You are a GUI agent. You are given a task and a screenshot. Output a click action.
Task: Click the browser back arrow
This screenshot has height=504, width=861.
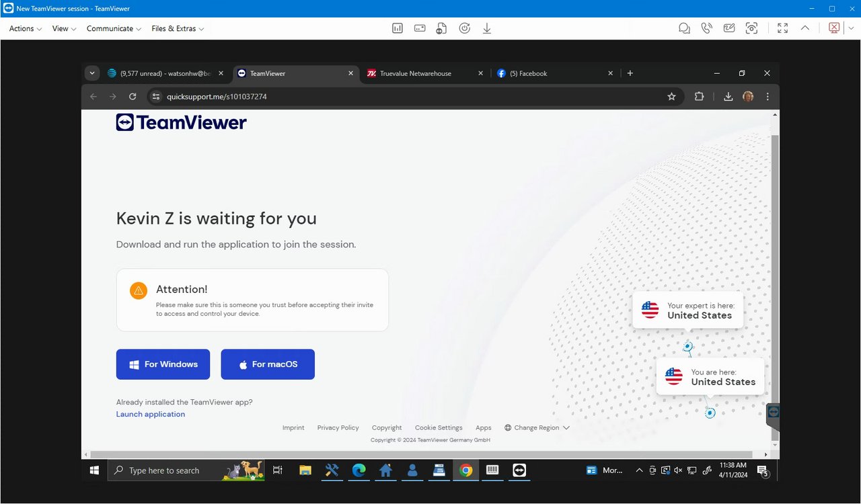93,97
